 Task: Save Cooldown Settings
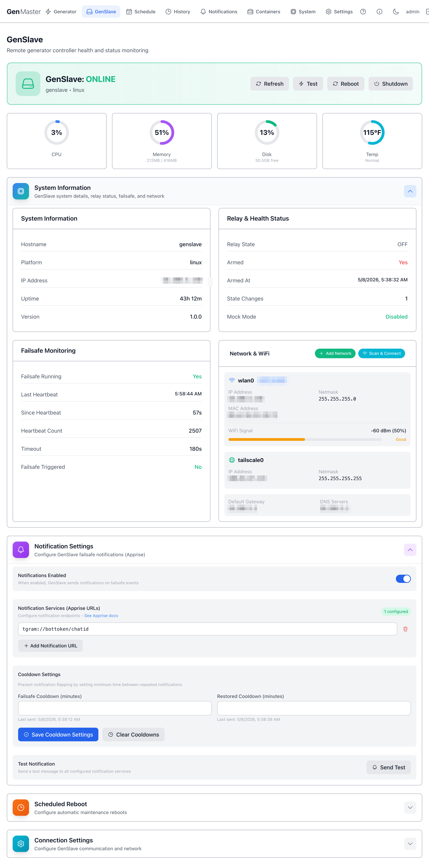coord(58,734)
